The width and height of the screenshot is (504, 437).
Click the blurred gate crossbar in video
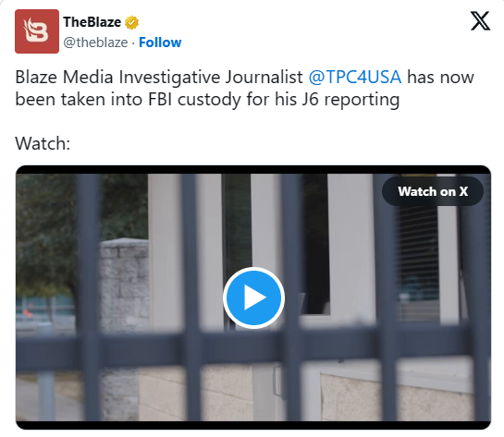point(253,350)
